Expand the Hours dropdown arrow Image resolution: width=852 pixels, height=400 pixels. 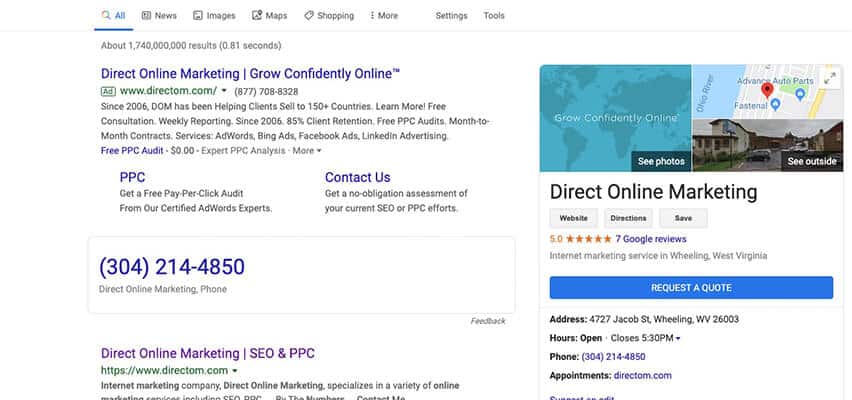click(679, 339)
